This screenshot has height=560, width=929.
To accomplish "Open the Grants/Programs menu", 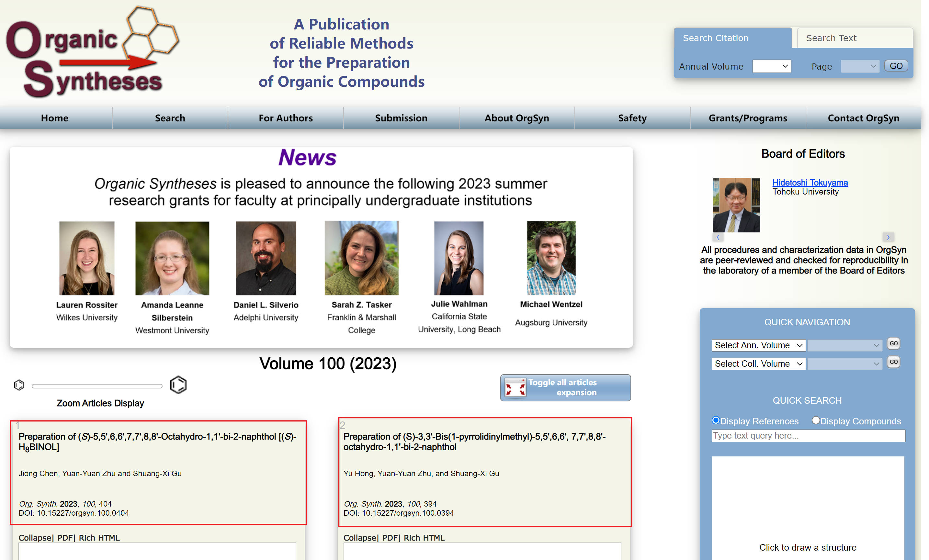I will point(748,118).
